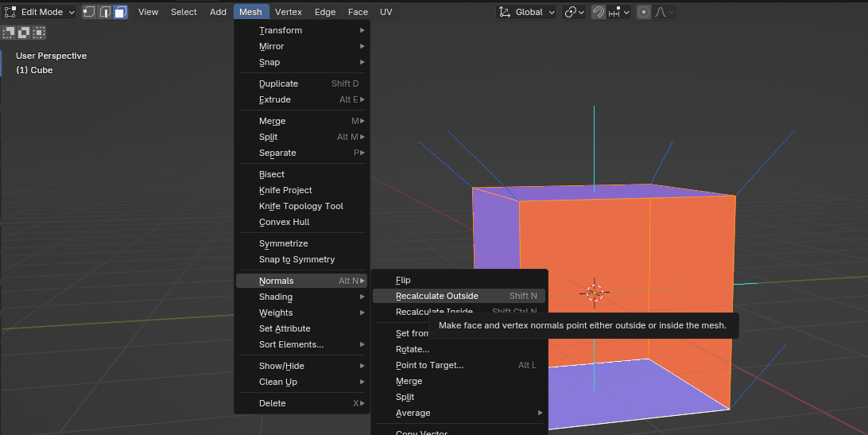
Task: Open the Vertex menu
Action: pos(289,12)
